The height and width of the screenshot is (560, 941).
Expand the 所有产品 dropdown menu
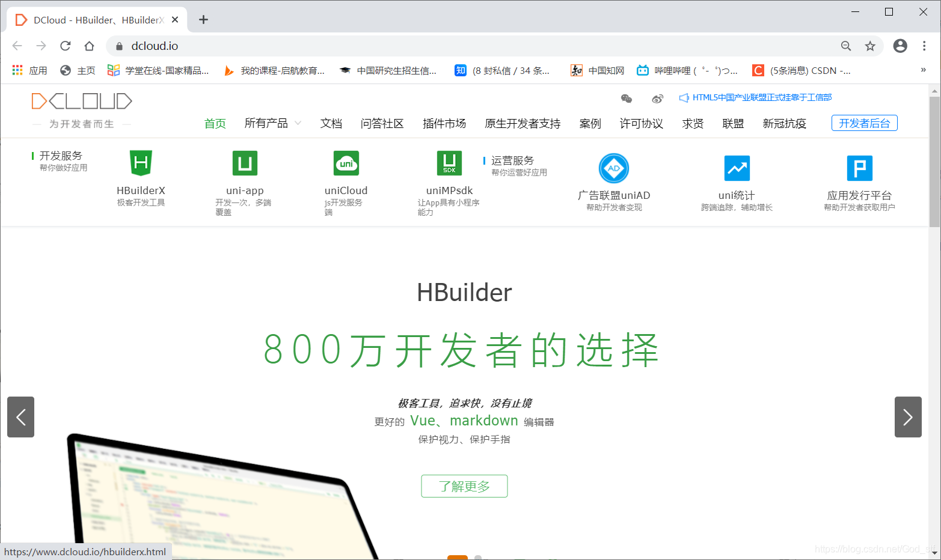coord(273,123)
